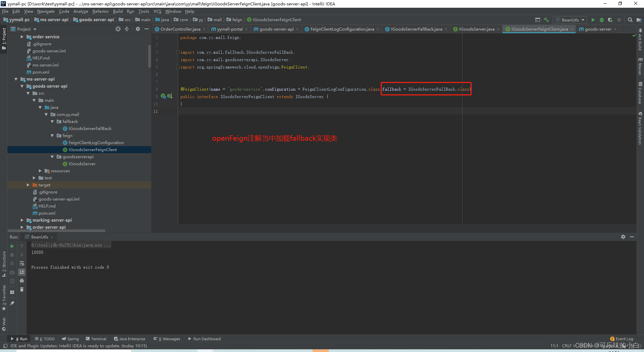Select IGoodsServerFallBack in project tree
Image resolution: width=644 pixels, height=352 pixels.
point(90,129)
